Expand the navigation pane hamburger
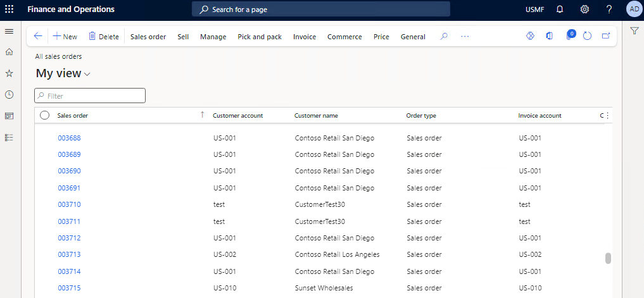 [9, 31]
